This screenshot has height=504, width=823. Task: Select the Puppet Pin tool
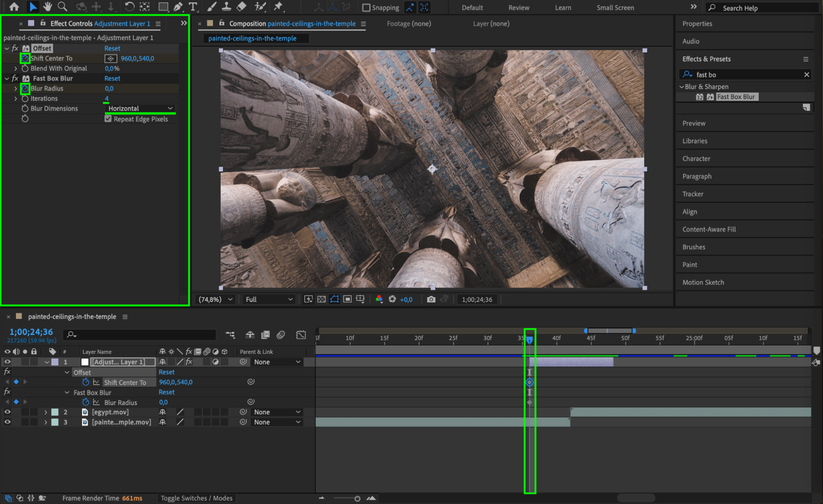(x=278, y=7)
